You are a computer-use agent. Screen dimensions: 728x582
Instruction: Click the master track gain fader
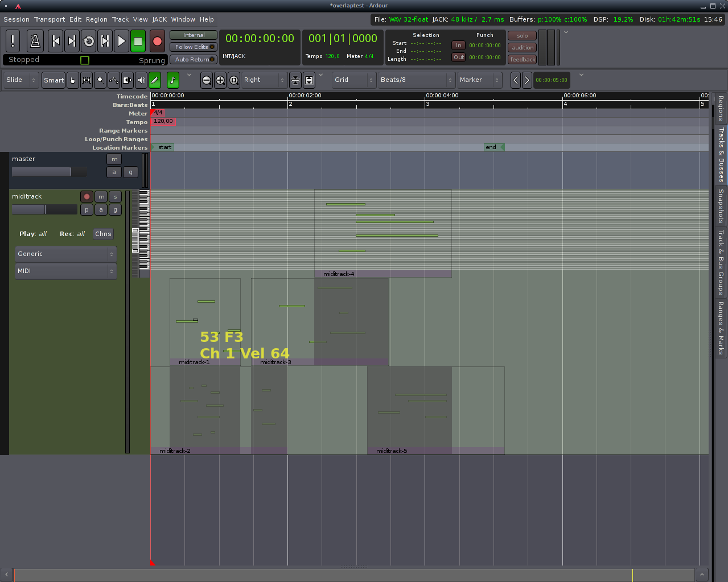pos(49,172)
